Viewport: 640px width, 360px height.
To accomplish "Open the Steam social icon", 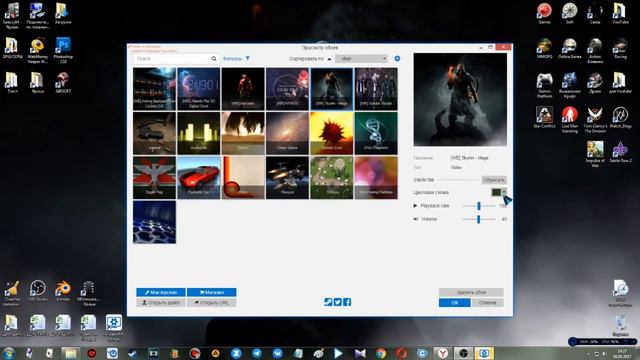I will tap(328, 302).
